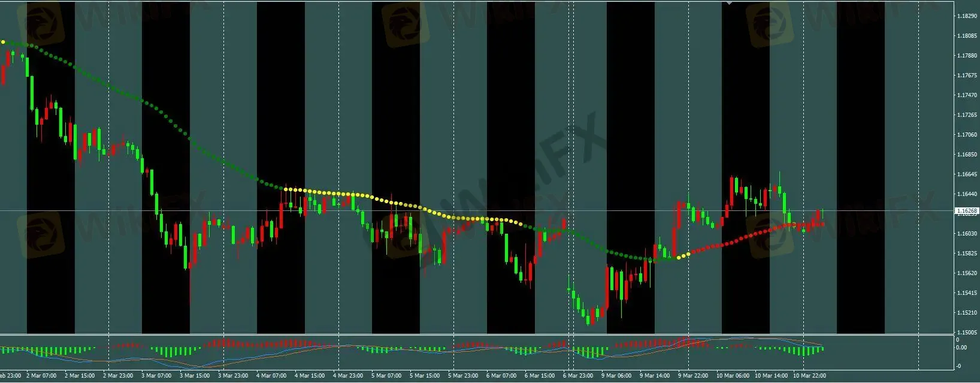Click the horizontal current price line
980x383 pixels.
479,211
